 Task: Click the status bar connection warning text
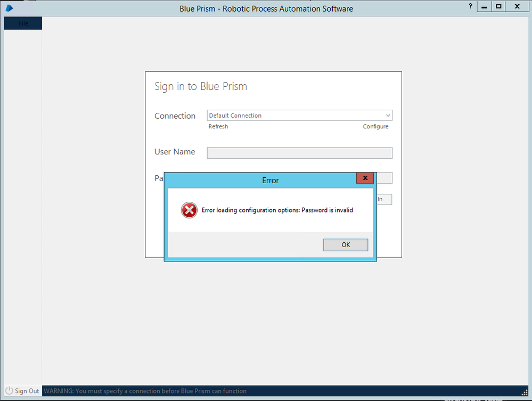point(145,391)
